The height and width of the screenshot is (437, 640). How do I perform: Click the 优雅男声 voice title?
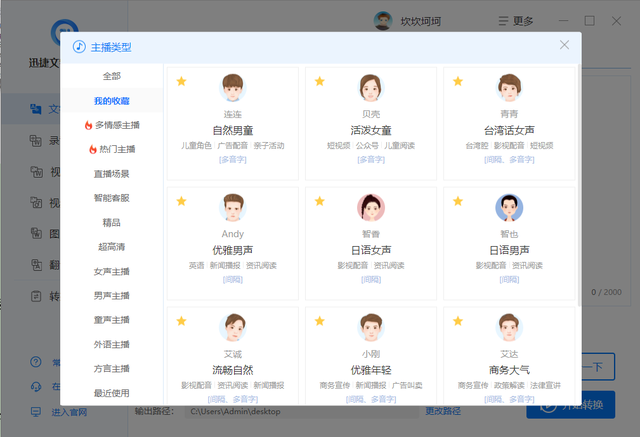click(x=233, y=250)
